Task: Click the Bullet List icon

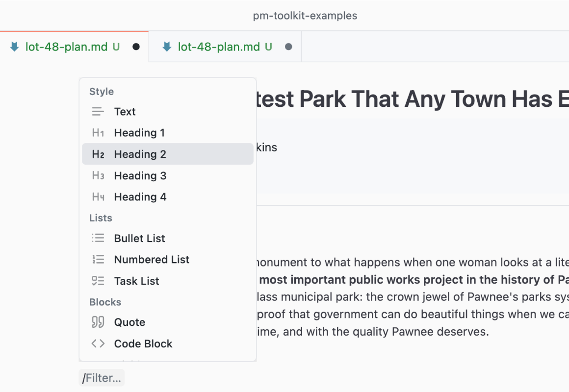Action: (x=98, y=238)
